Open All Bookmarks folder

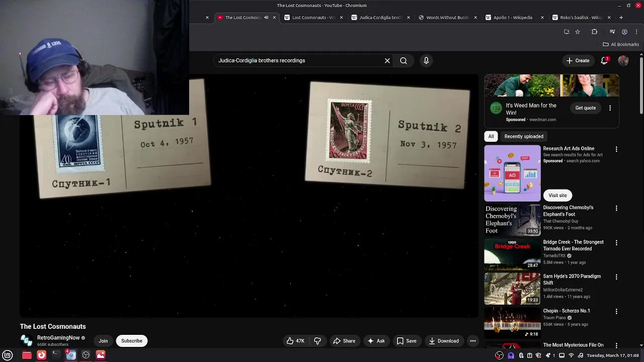tap(621, 44)
